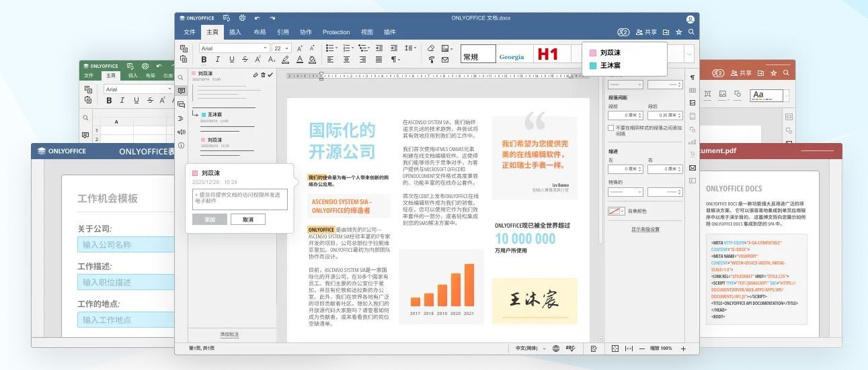Undo the last action in document editor
868x370 pixels.
click(258, 18)
